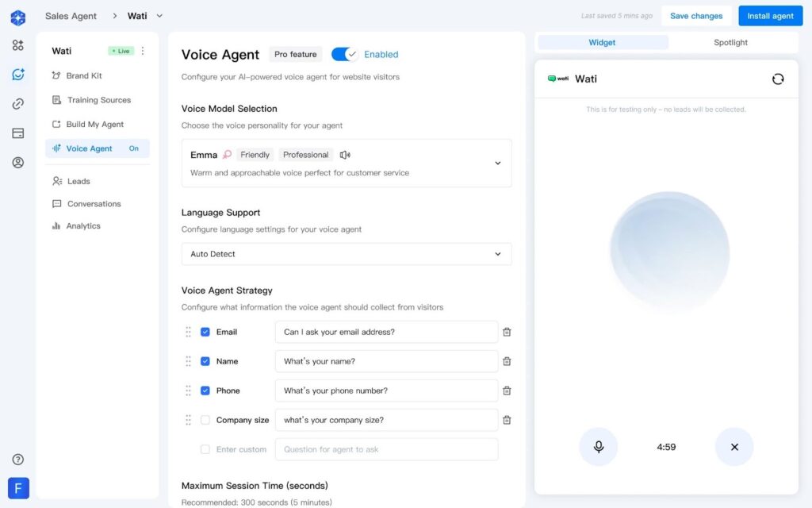
Task: Delete the Name strategy row
Action: [x=507, y=361]
